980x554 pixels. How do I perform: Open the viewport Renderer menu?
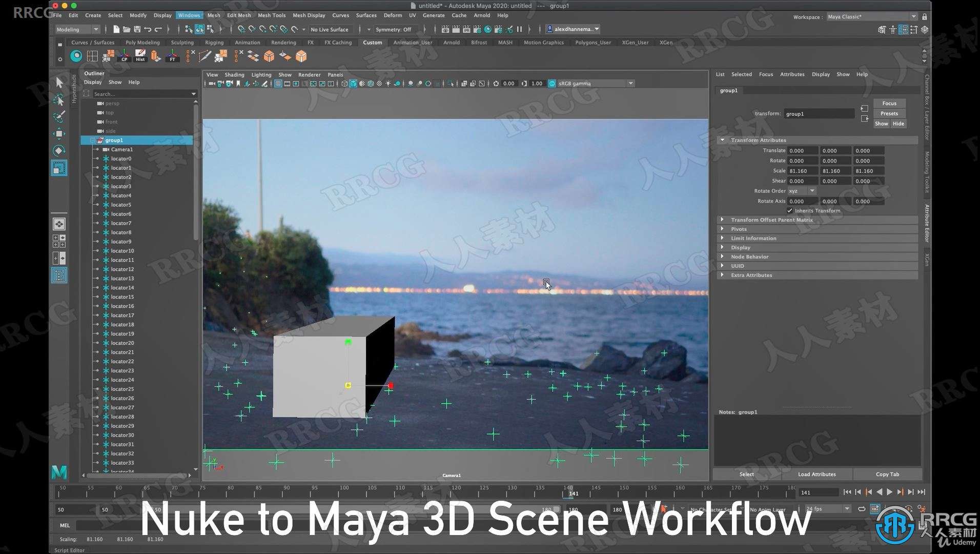pyautogui.click(x=309, y=75)
